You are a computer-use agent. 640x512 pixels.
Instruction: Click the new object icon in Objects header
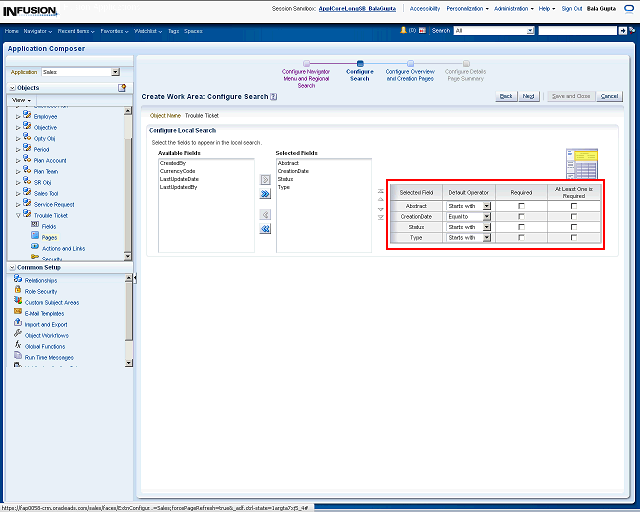coord(122,88)
